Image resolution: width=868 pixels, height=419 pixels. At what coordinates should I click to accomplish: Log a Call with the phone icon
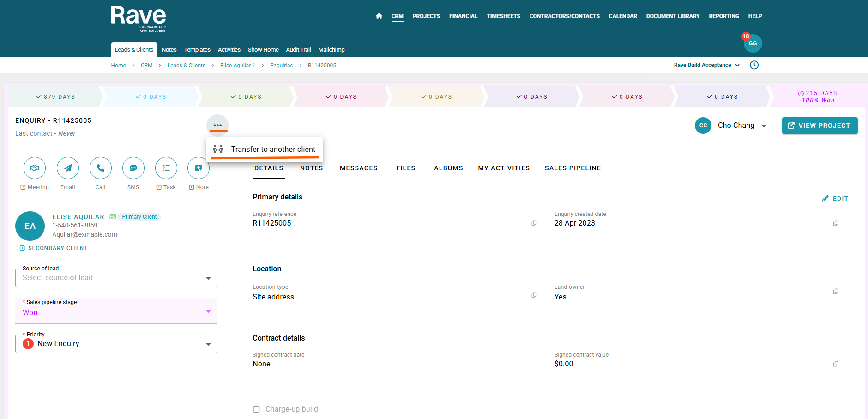click(101, 168)
